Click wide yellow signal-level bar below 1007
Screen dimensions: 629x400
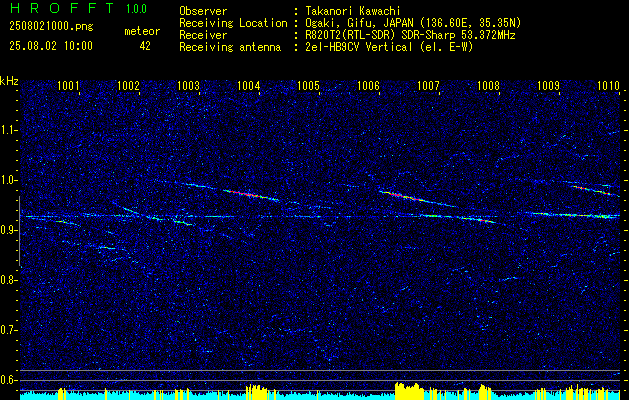[x=409, y=390]
